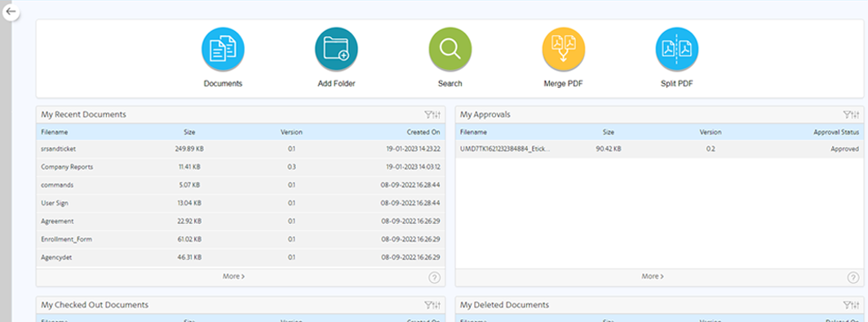Image resolution: width=868 pixels, height=322 pixels.
Task: Sort approvals by Version column
Action: [x=711, y=132]
